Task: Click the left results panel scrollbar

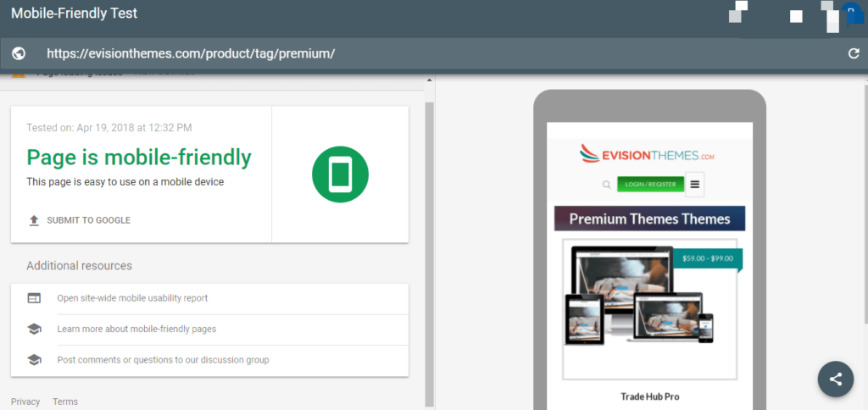Action: tap(430, 253)
